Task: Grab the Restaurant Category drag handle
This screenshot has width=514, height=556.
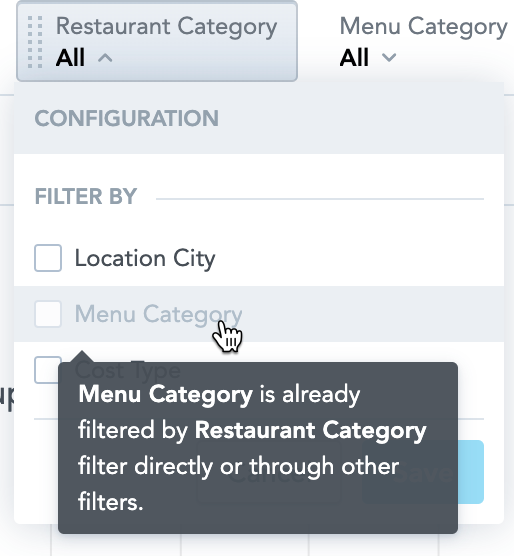Action: (x=35, y=42)
